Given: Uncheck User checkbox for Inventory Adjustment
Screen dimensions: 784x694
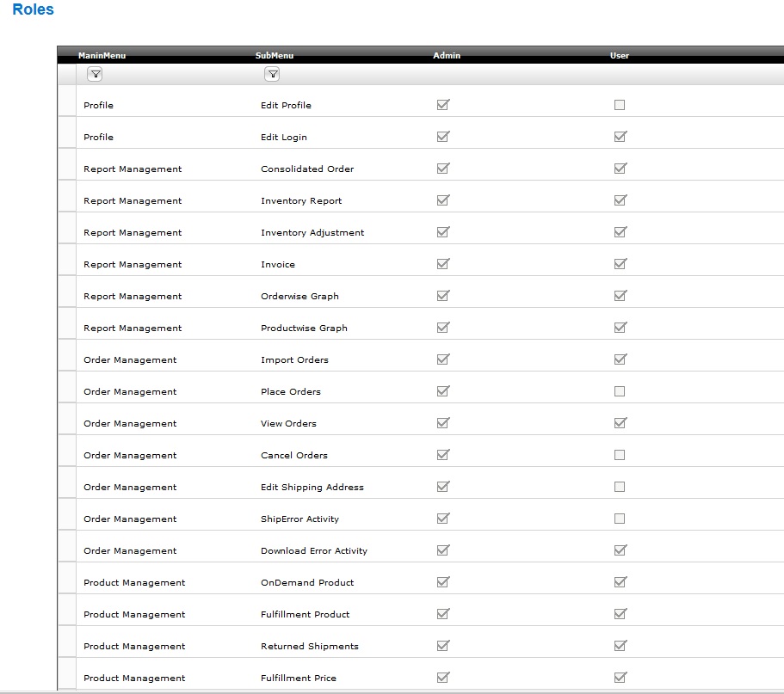Looking at the screenshot, I should coord(620,232).
